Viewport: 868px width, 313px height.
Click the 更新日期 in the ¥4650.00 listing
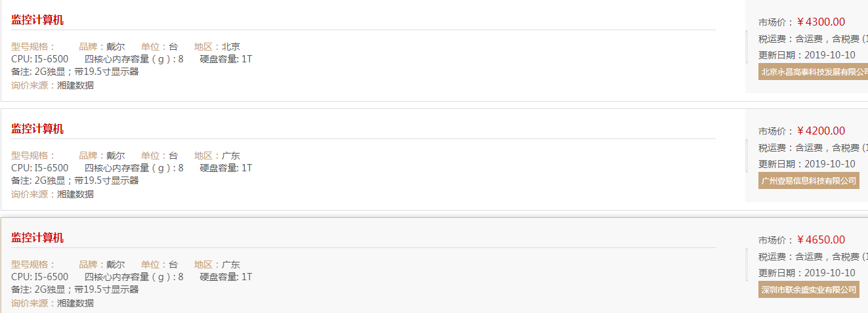click(807, 273)
